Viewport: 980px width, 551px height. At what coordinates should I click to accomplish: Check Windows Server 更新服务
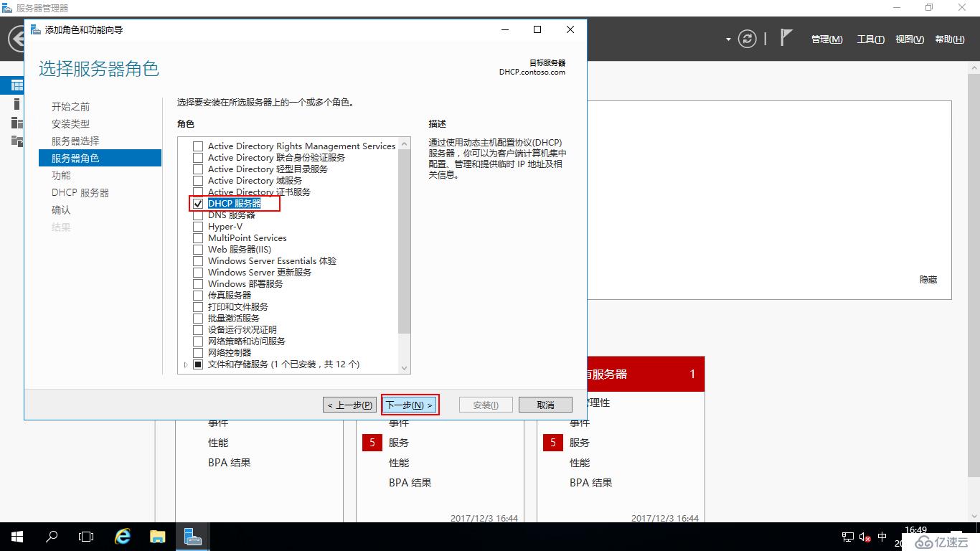coord(198,273)
